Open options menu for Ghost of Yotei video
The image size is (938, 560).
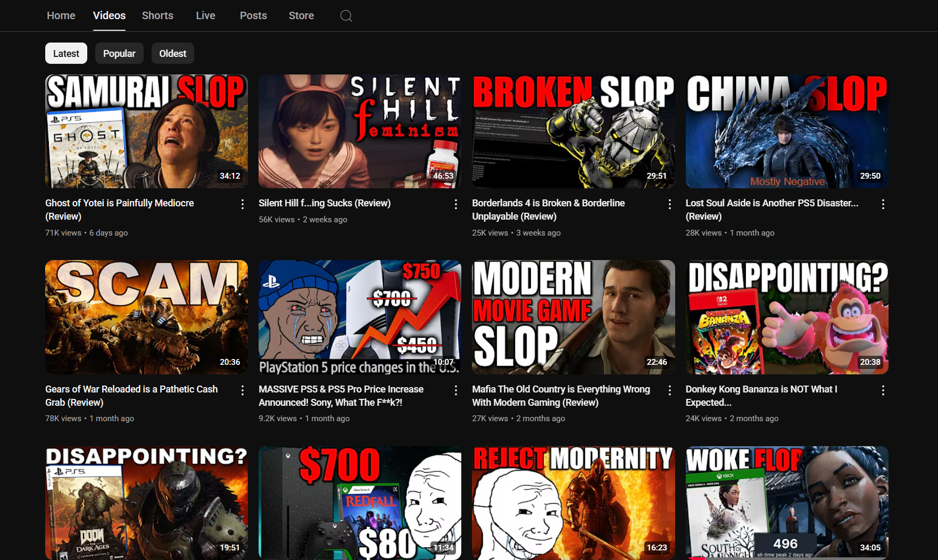pyautogui.click(x=243, y=204)
